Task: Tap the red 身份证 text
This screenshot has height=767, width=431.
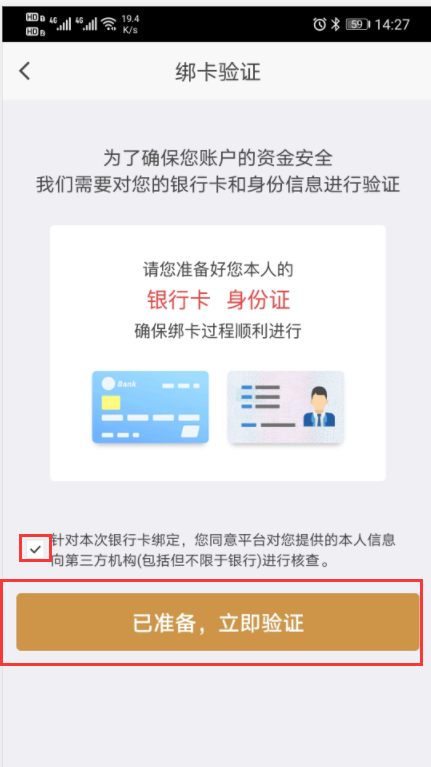Action: tap(258, 300)
